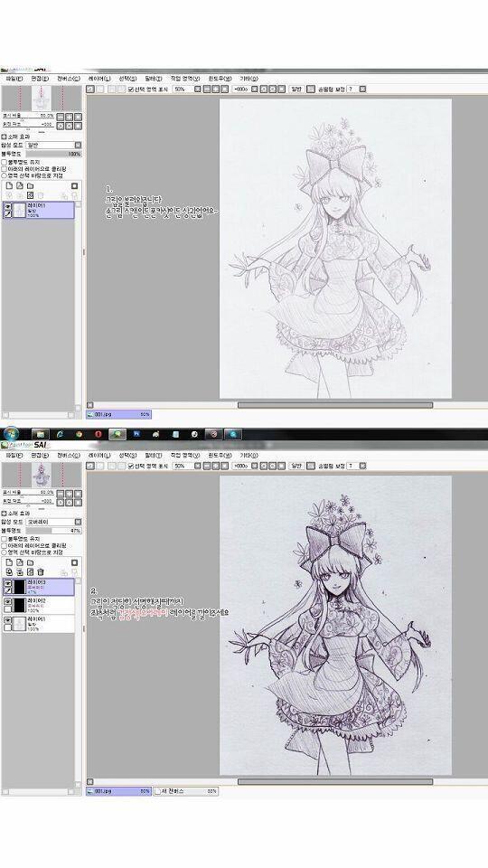The width and height of the screenshot is (488, 868).
Task: Click navigator zoom-in plus in three-layer window
Action: 70,494
